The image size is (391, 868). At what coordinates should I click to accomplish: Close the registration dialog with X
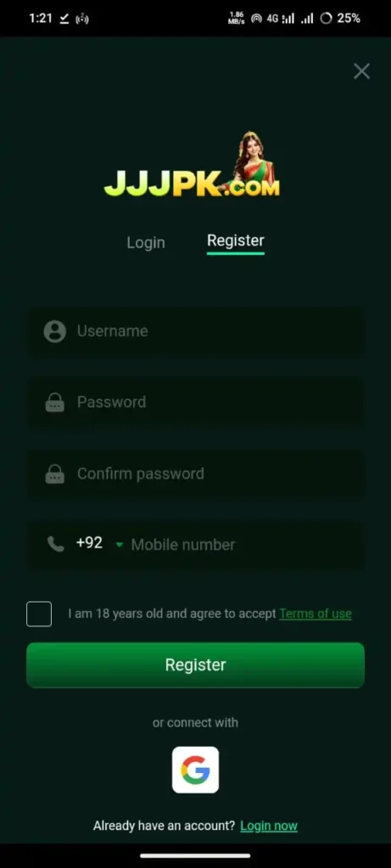tap(361, 71)
